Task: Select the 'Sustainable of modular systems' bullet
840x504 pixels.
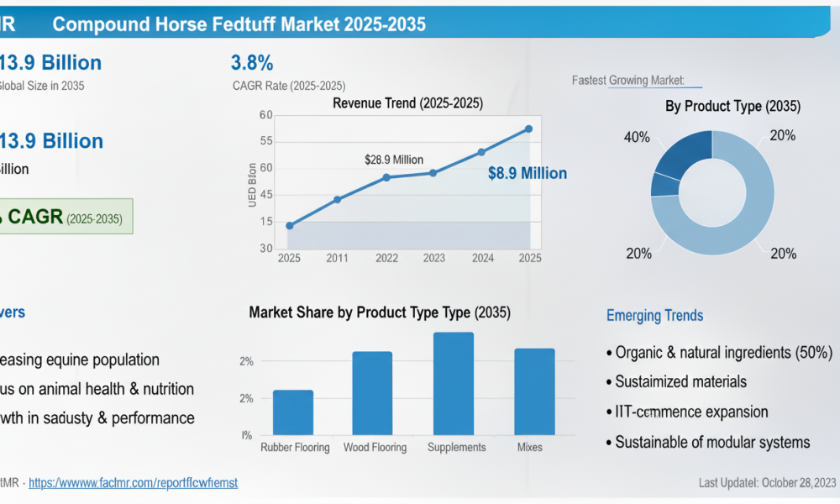Action: point(707,442)
